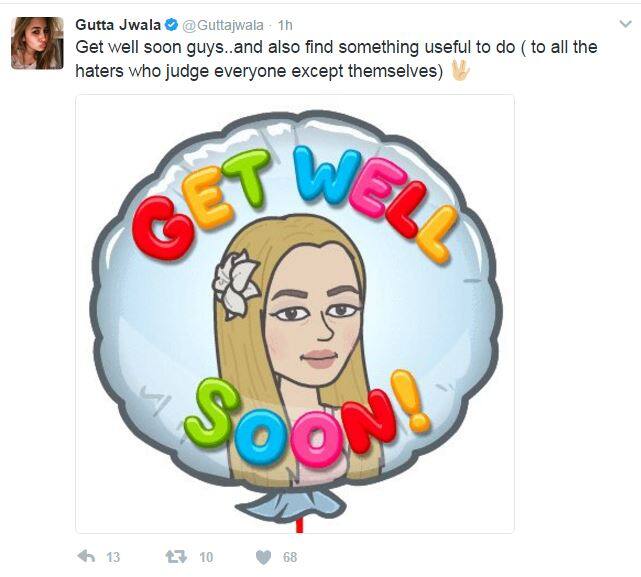Open Gutta Jwala's profile picture
Image resolution: width=641 pixels, height=577 pixels.
click(x=37, y=43)
